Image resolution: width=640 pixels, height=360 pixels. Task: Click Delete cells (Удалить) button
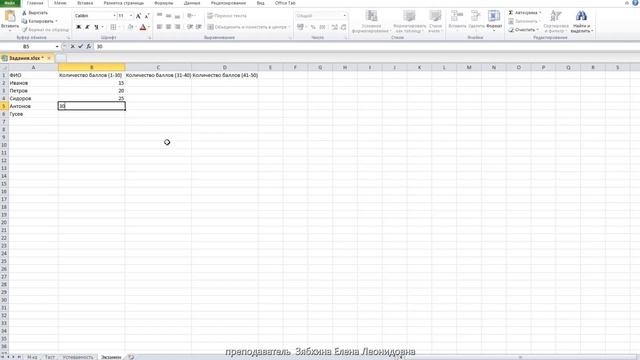(x=476, y=20)
